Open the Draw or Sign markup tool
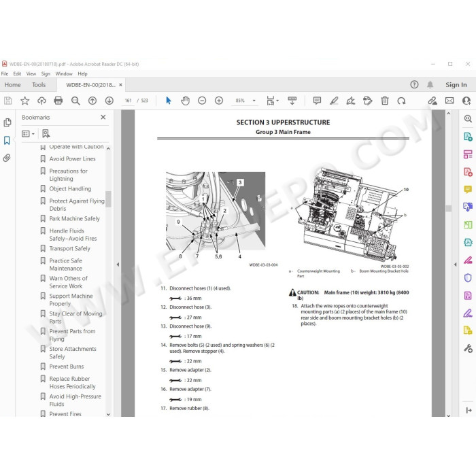This screenshot has height=476, width=476. point(351,101)
